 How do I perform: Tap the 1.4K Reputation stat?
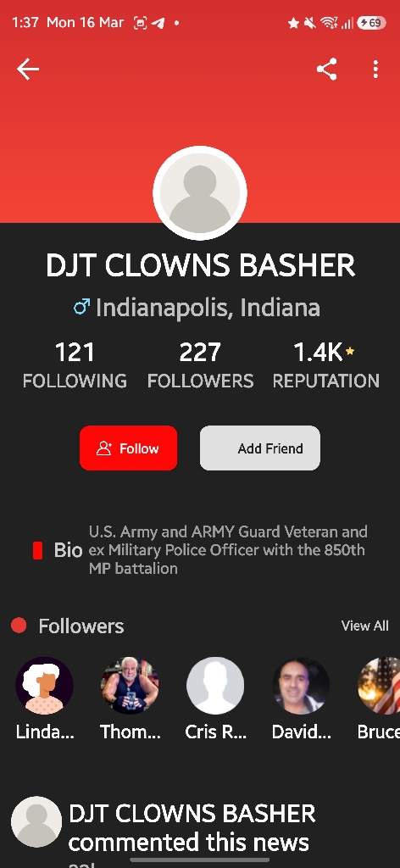click(x=326, y=366)
